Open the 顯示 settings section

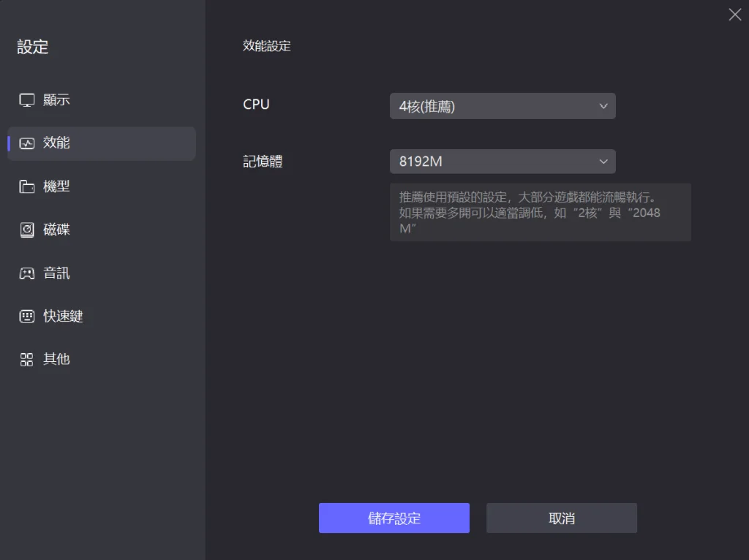pyautogui.click(x=102, y=100)
